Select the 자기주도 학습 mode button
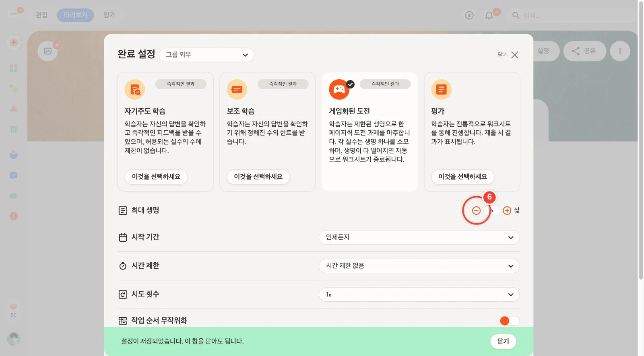644x356 pixels. point(156,177)
